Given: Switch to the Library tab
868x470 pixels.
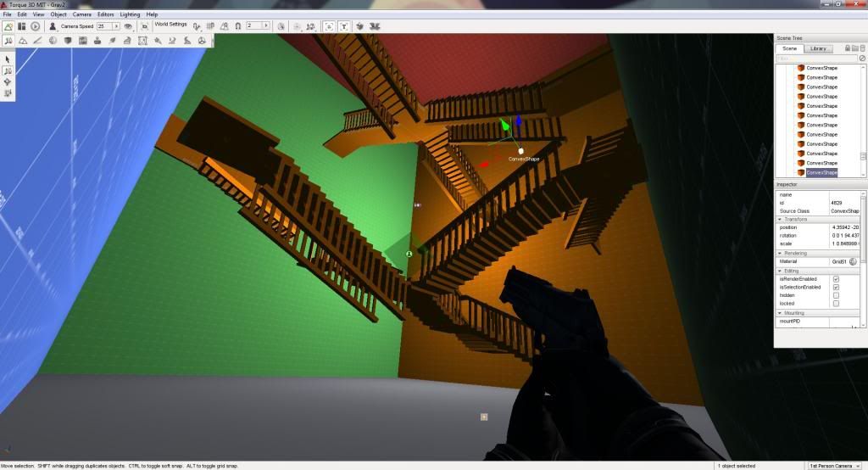Looking at the screenshot, I should tap(818, 48).
